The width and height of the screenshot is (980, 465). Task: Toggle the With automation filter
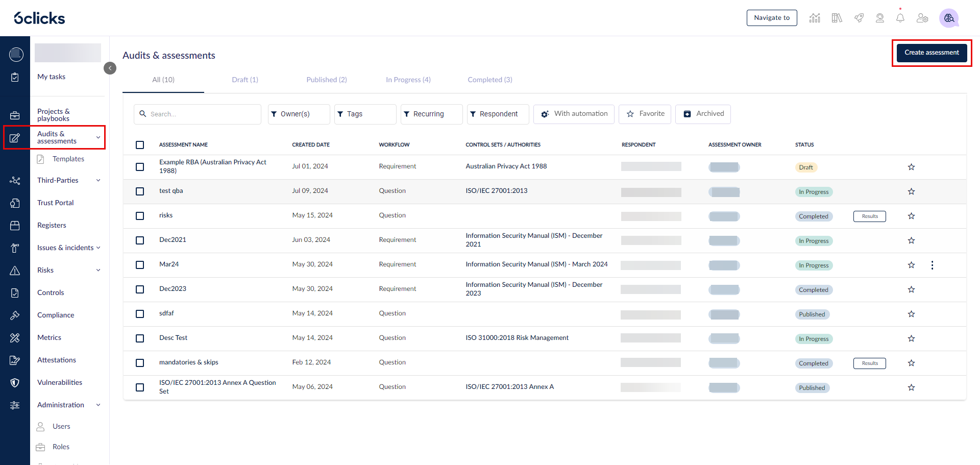click(x=574, y=114)
